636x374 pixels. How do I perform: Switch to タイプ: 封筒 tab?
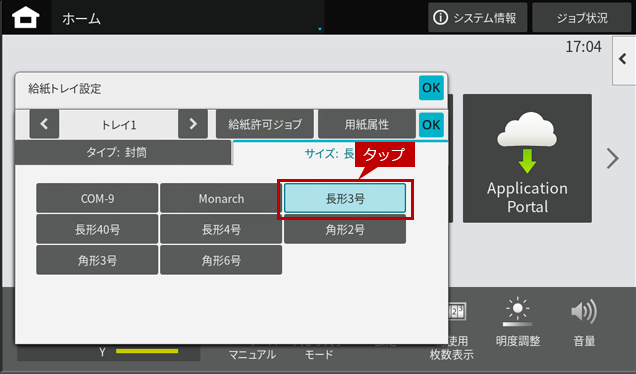point(123,153)
